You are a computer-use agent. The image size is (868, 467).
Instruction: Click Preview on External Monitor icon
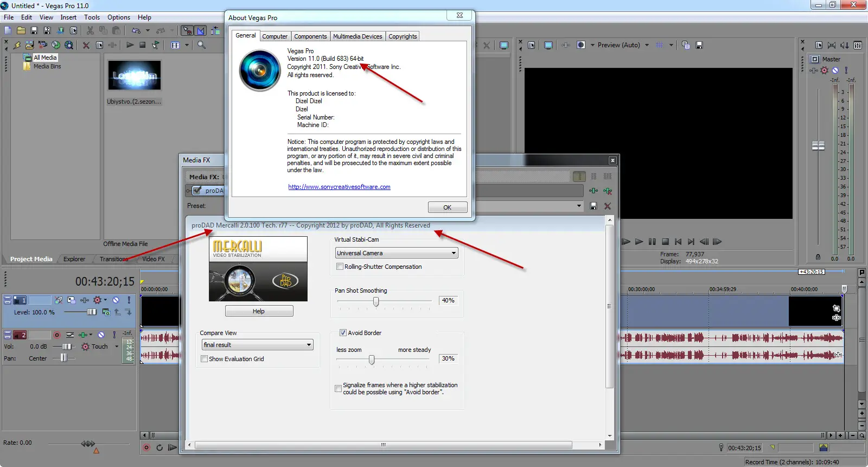pos(548,45)
